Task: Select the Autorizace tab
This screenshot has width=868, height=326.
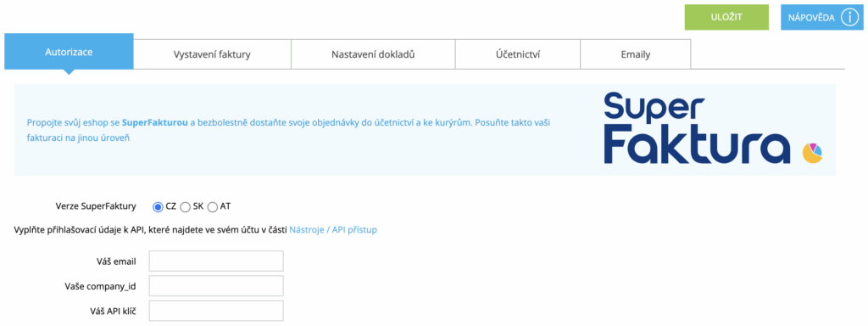Action: pyautogui.click(x=69, y=52)
